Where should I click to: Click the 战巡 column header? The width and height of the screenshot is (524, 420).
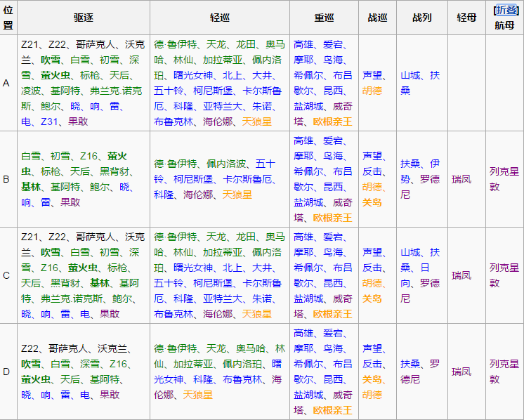coord(377,18)
